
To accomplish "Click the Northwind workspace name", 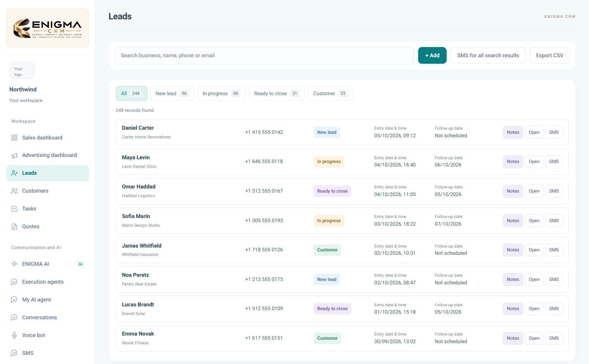I will click(x=23, y=89).
